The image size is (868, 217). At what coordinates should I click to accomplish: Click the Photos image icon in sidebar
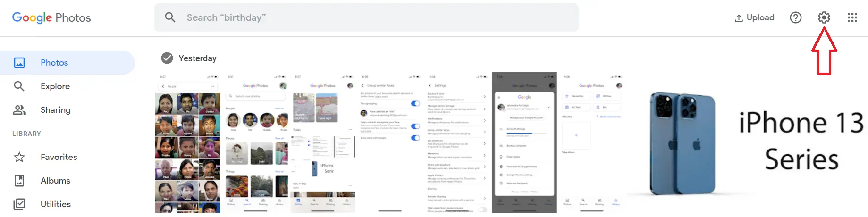click(19, 63)
